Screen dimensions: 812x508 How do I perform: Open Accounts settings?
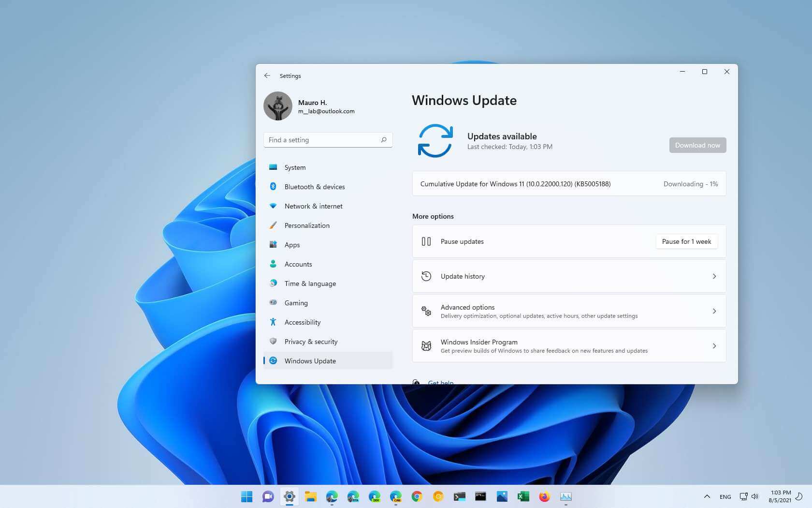[x=298, y=264]
